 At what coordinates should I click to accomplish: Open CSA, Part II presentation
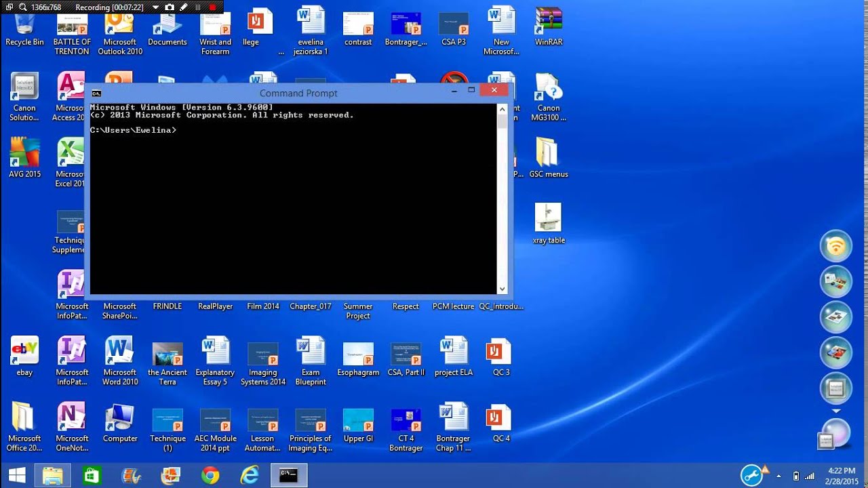click(406, 359)
